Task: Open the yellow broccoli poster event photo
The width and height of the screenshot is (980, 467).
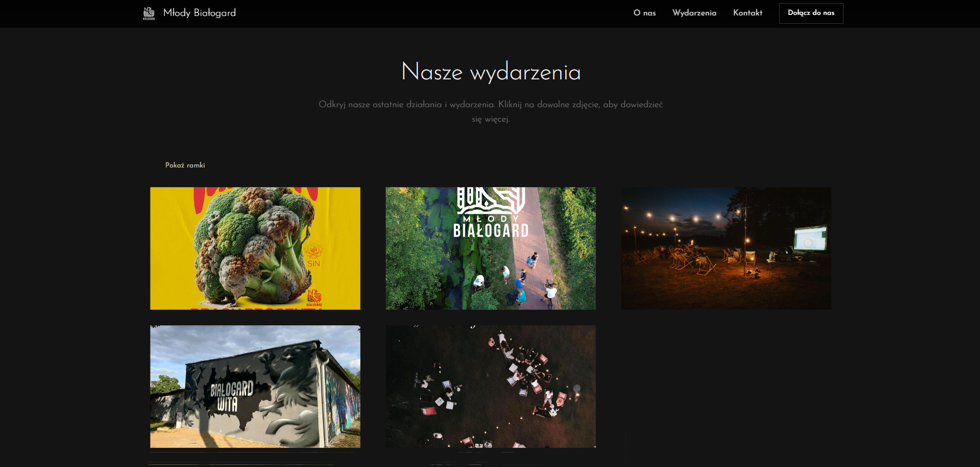Action: point(255,248)
